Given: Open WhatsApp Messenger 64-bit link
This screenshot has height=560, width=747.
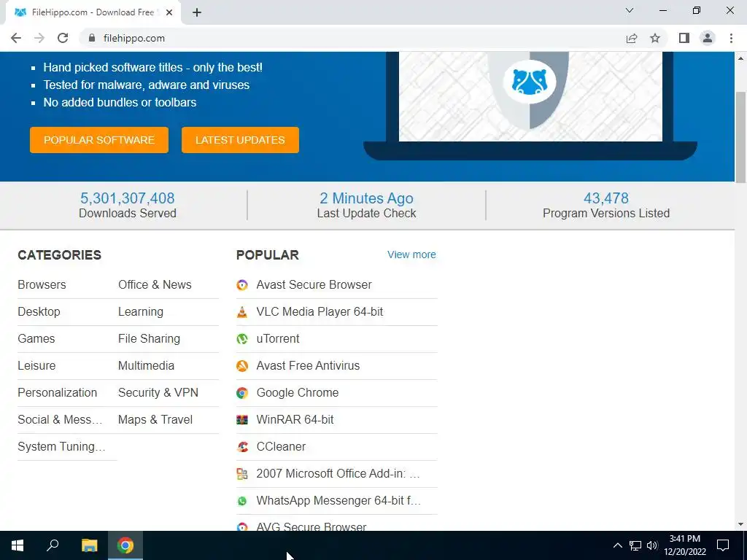Looking at the screenshot, I should click(338, 501).
